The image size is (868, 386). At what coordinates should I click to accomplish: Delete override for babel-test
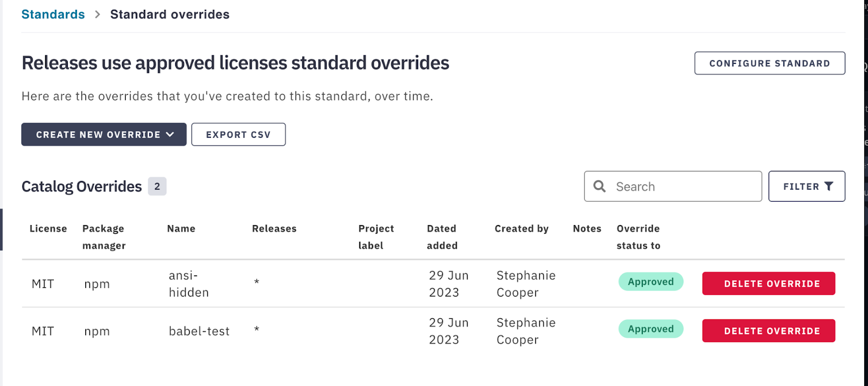769,331
